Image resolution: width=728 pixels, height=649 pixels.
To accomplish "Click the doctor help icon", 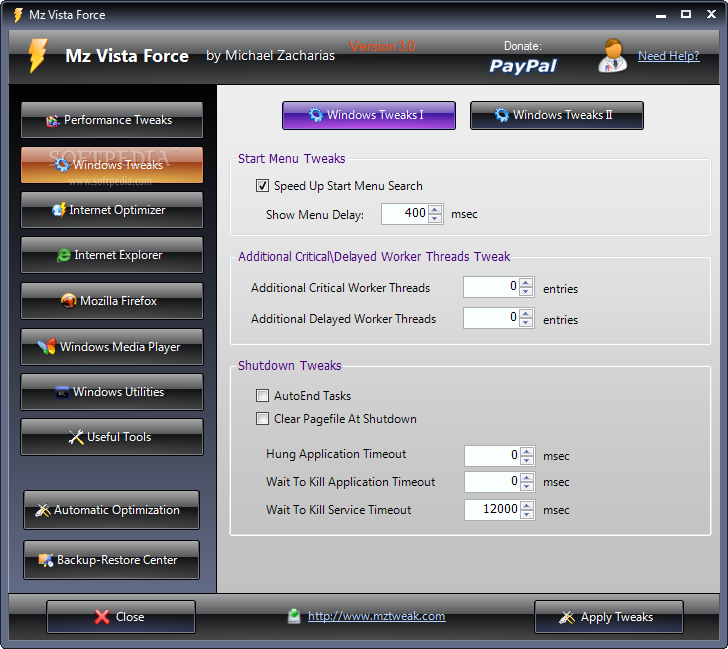I will (613, 56).
